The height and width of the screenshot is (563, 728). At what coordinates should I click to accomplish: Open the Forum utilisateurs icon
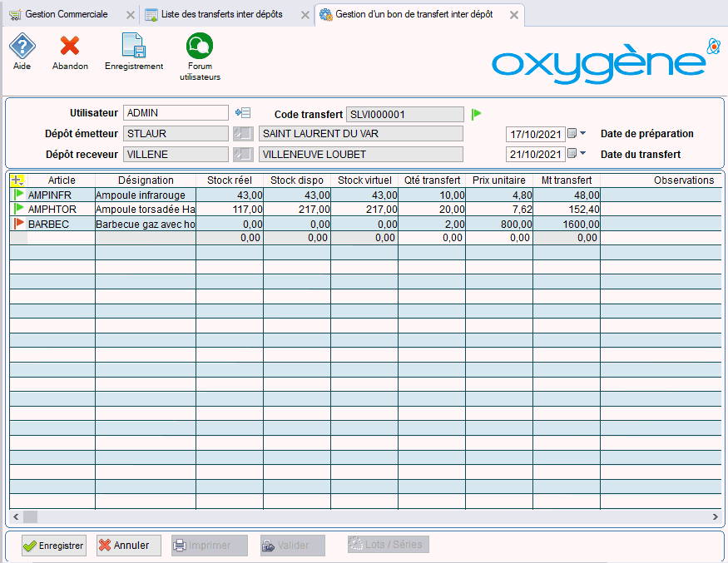(200, 47)
